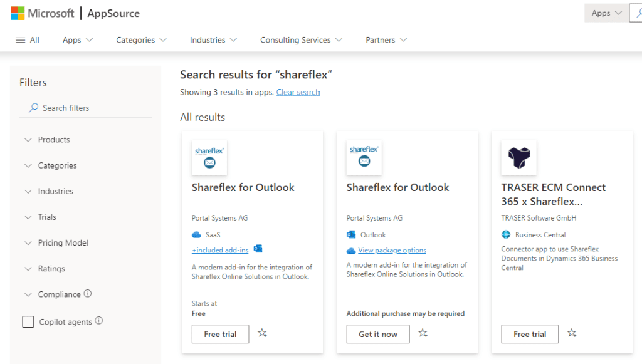
Task: Open TRASER ECM Connect 365 x Shareflex title
Action: tap(553, 194)
